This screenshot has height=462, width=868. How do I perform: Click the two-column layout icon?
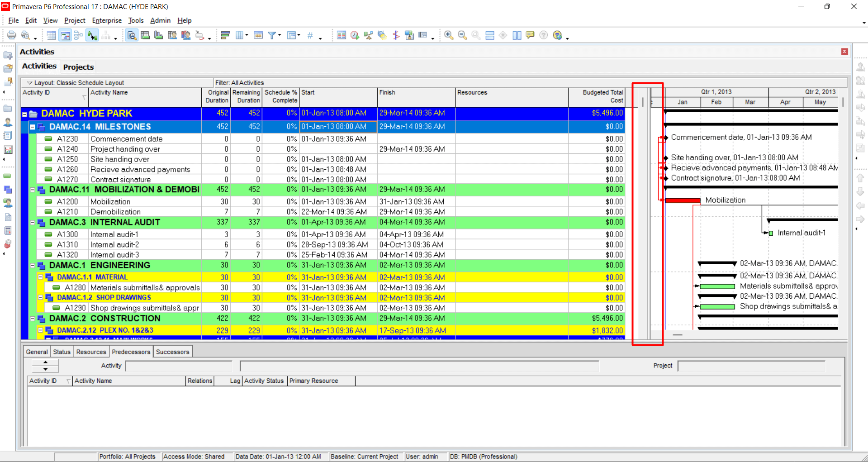click(517, 35)
